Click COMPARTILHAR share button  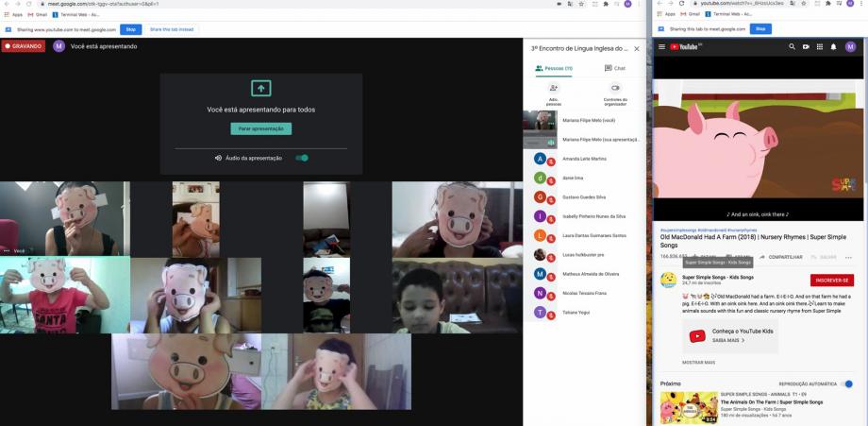tap(781, 258)
